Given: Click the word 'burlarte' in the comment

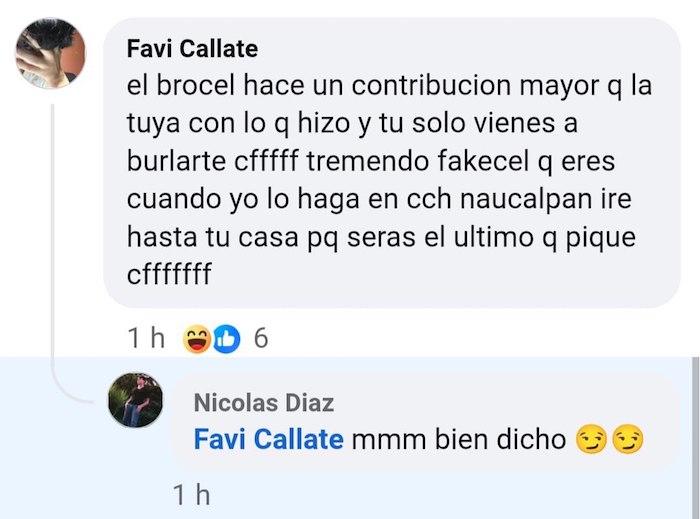Looking at the screenshot, I should pos(176,161).
